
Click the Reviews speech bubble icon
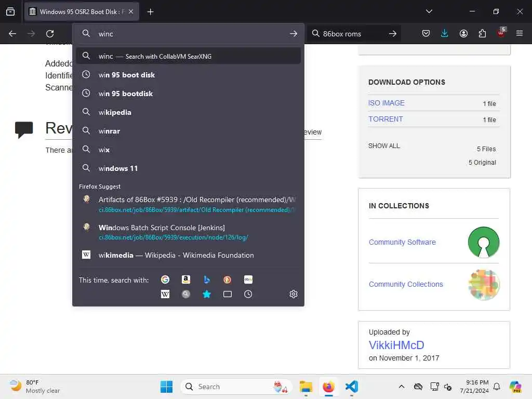pos(24,129)
